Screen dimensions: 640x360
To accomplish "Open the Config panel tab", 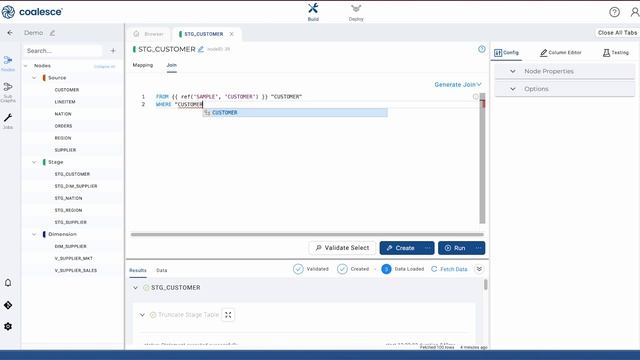I will (x=506, y=53).
